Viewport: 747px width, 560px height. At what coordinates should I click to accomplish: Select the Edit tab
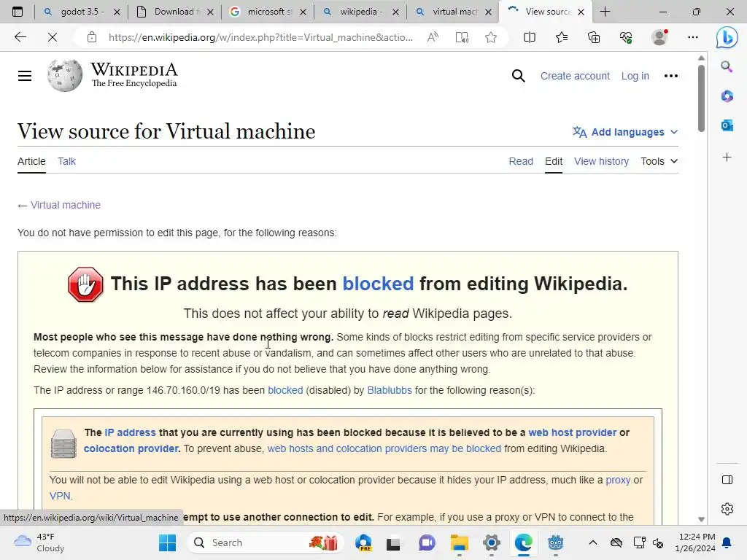554,161
